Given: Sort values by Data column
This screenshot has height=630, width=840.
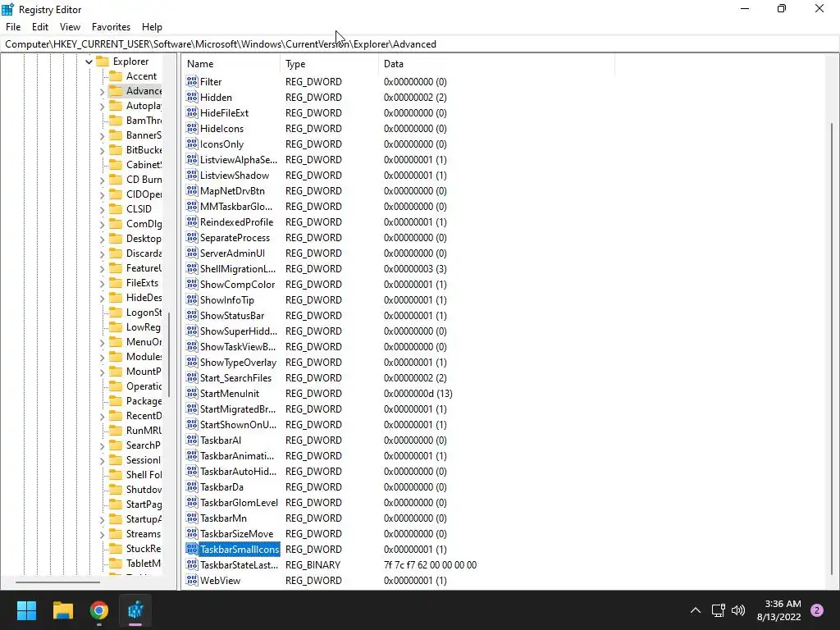Looking at the screenshot, I should coord(496,64).
